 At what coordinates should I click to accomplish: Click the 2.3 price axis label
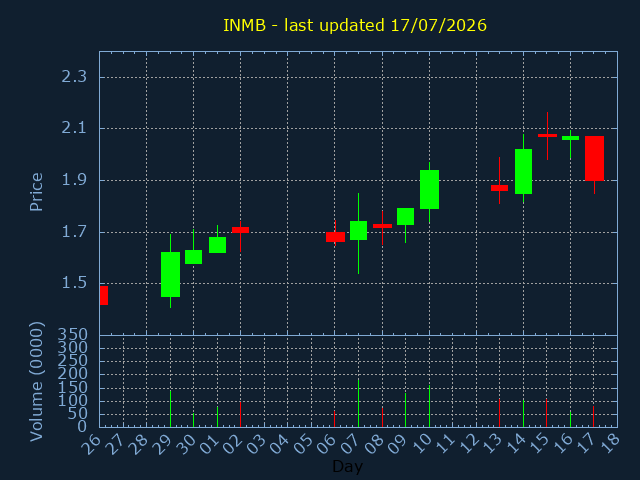click(74, 76)
